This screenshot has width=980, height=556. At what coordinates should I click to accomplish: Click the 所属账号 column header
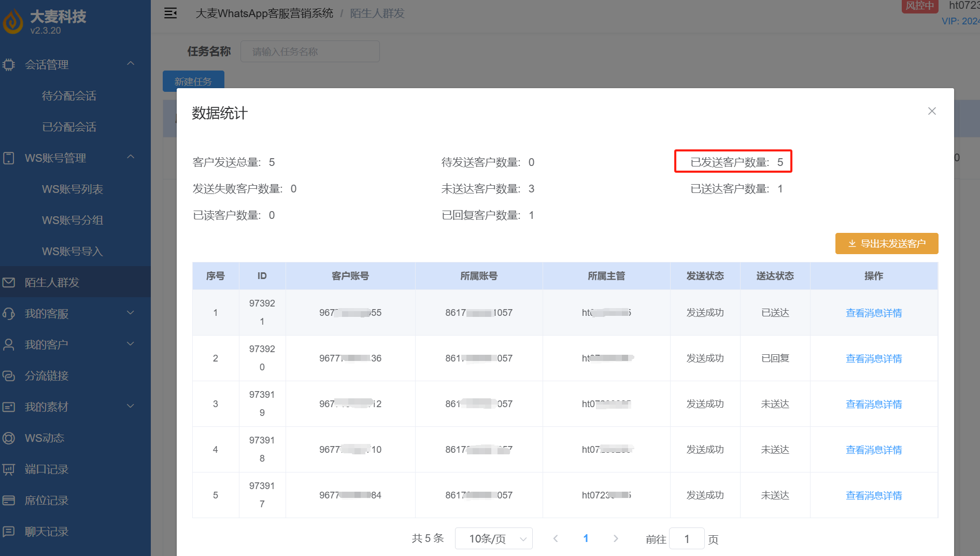[x=479, y=276]
